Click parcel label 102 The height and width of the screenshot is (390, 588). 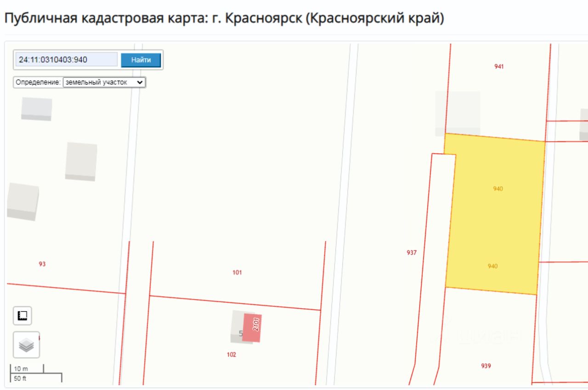pyautogui.click(x=232, y=354)
